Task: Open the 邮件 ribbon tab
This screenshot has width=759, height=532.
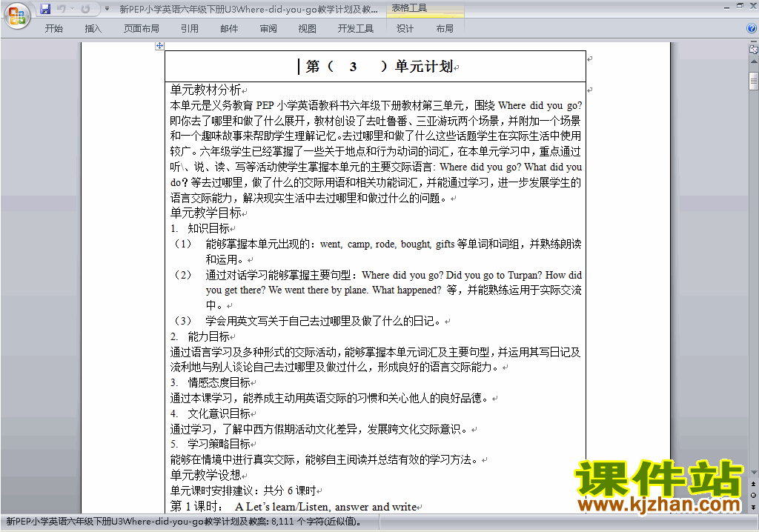Action: [x=229, y=29]
